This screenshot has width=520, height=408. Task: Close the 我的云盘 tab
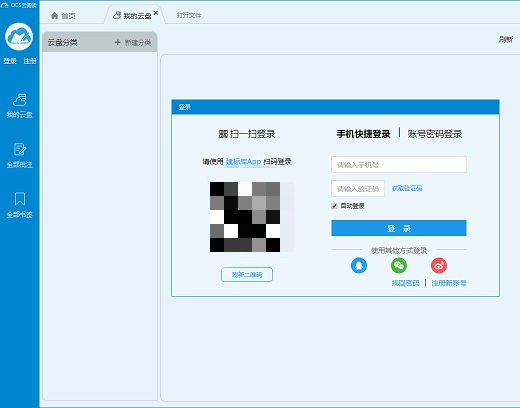156,13
